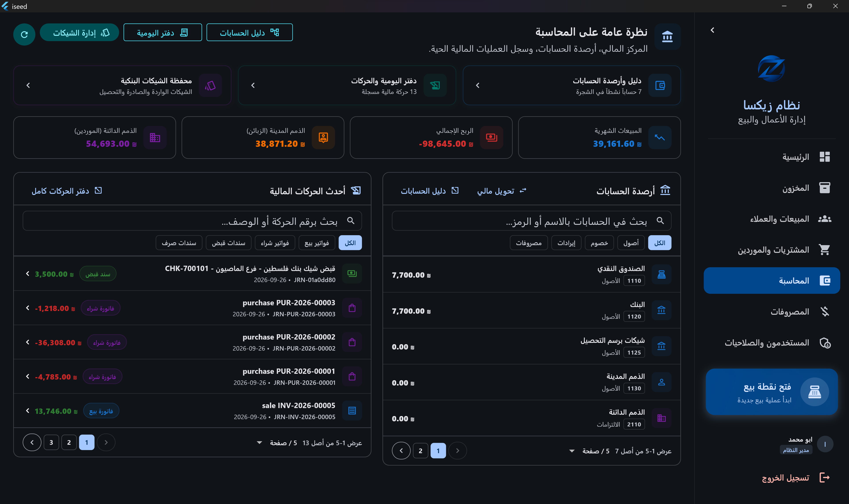The height and width of the screenshot is (504, 849).
Task: Expand the purchase PUR-2026-00002 row chevron
Action: (x=27, y=342)
